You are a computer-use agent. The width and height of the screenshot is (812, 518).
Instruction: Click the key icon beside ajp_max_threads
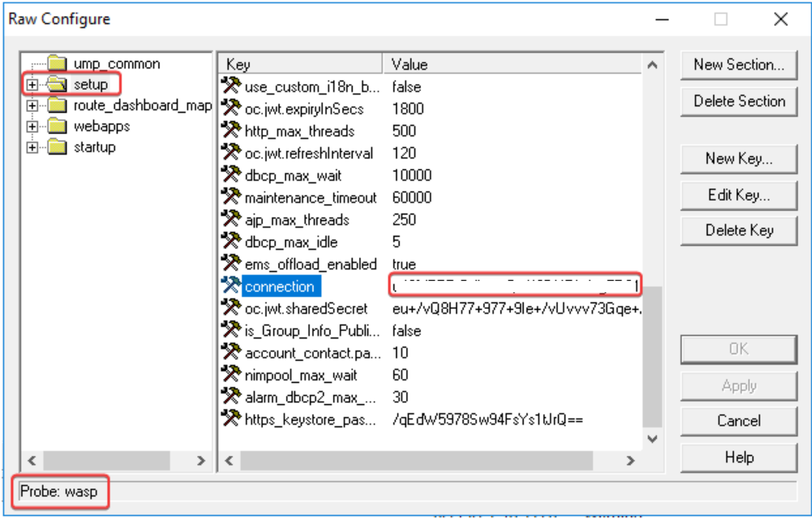click(231, 219)
